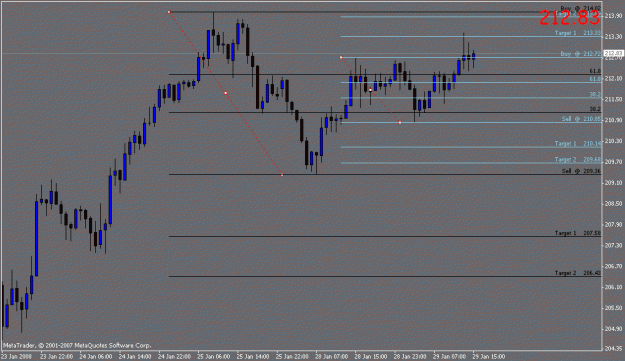Click '25 Jan 14:00' on the time axis
The image size is (625, 361).
pos(253,356)
